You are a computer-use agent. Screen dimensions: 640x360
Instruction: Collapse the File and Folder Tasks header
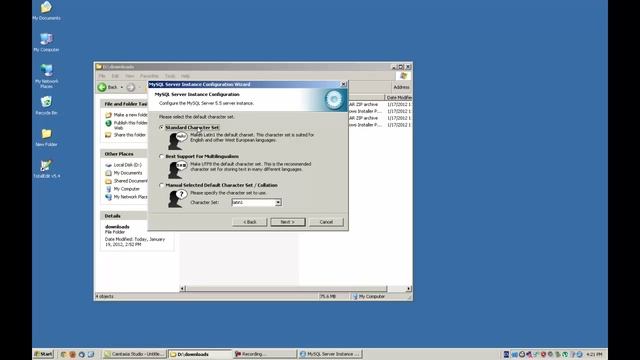[x=124, y=104]
